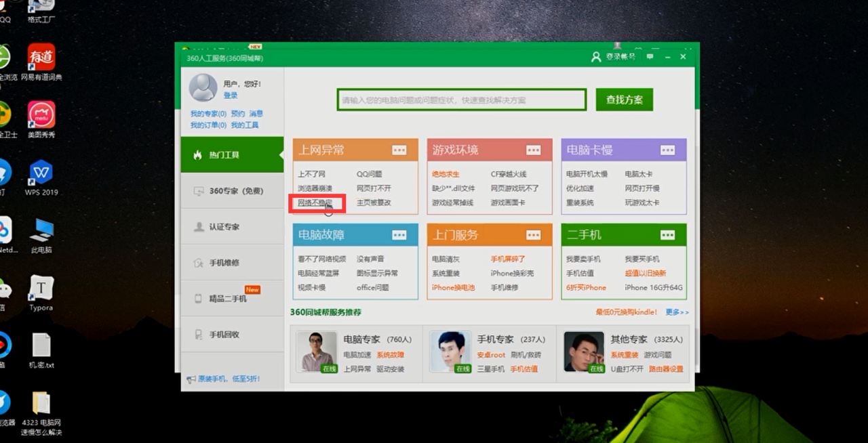This screenshot has width=868, height=443.
Task: Open the 我的工具 link
Action: (x=245, y=125)
